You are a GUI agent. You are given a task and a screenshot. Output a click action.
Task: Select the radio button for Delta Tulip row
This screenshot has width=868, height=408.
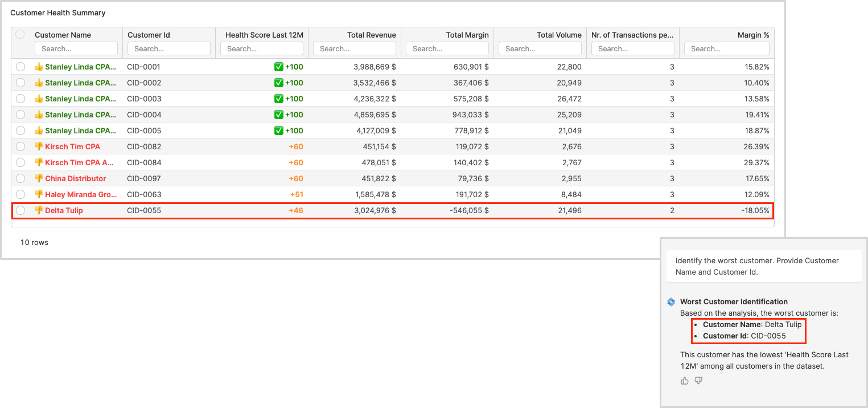click(x=20, y=210)
